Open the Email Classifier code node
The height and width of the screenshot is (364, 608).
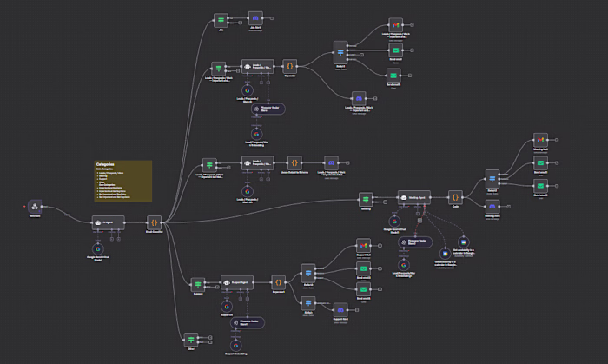(154, 222)
